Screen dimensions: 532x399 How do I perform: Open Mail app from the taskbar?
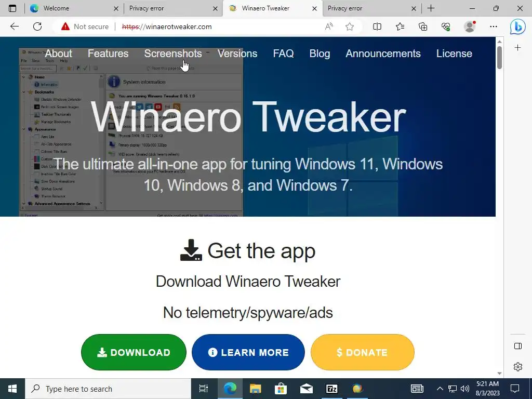pos(306,389)
